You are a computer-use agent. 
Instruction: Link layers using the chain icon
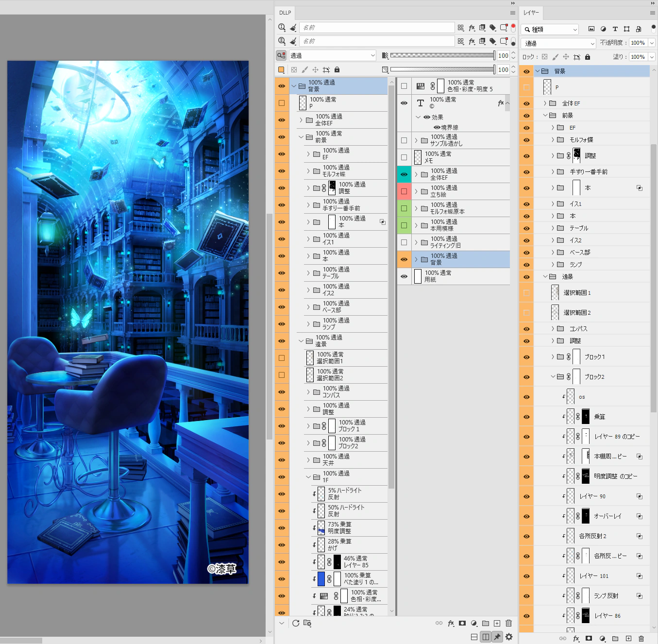[x=562, y=638]
